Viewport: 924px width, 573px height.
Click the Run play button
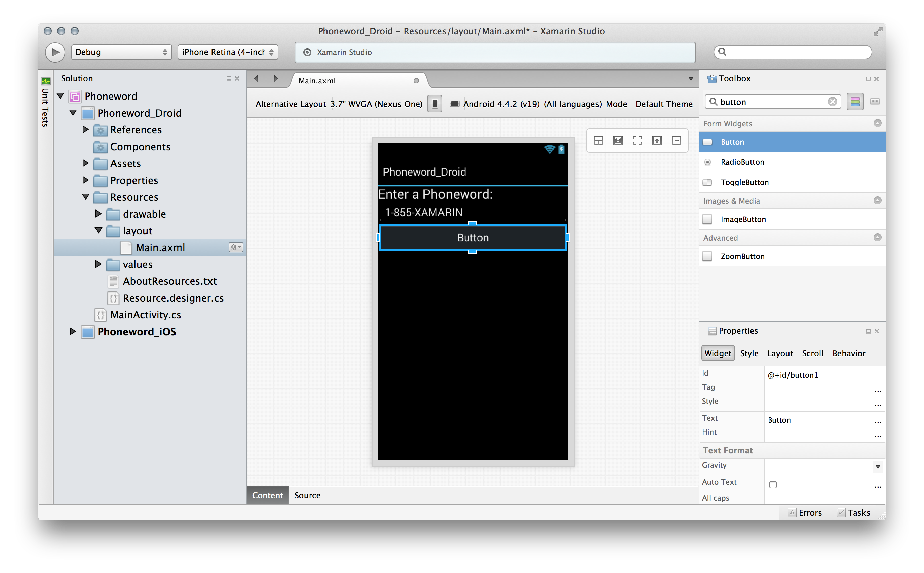coord(55,52)
